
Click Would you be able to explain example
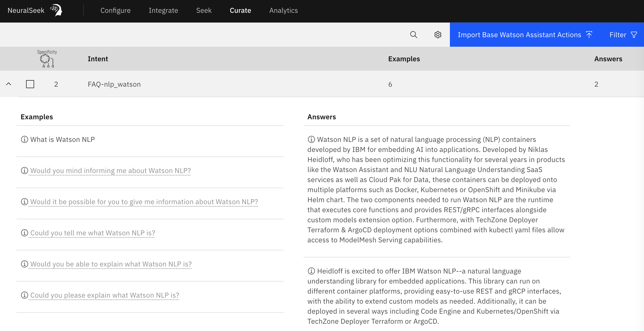coord(111,264)
